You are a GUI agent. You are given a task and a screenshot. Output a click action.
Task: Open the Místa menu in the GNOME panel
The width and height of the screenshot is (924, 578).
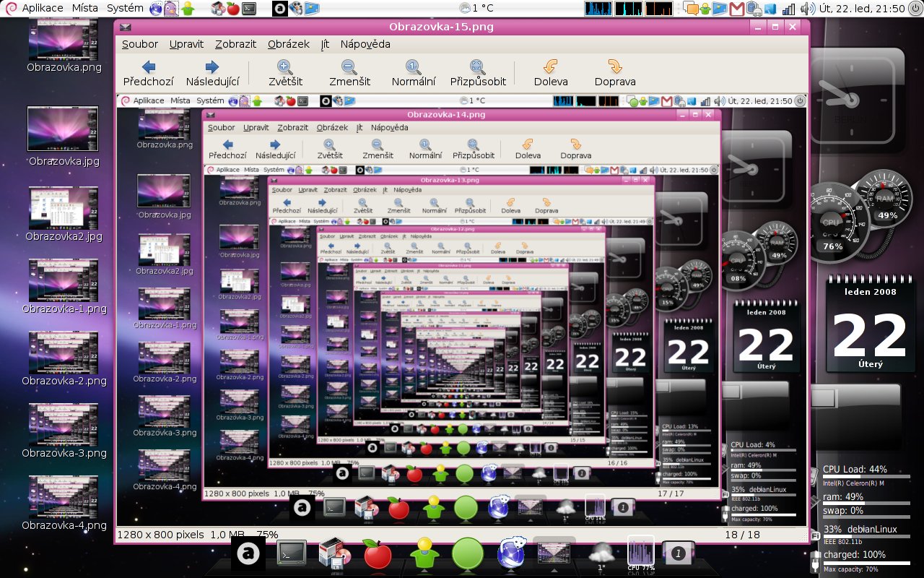pyautogui.click(x=85, y=9)
